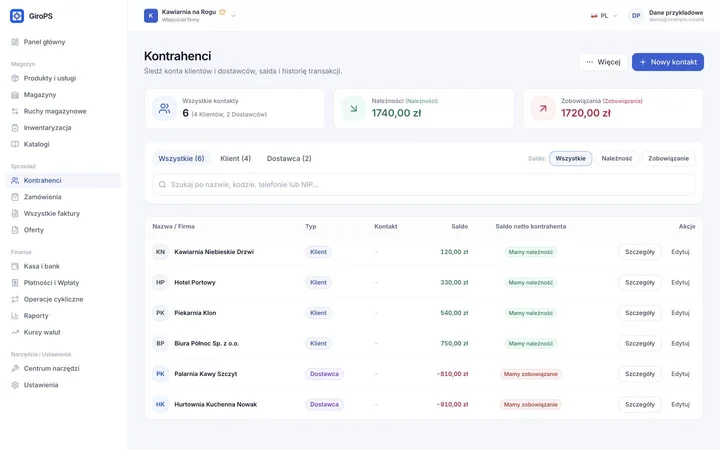Image resolution: width=720 pixels, height=450 pixels.
Task: Click the 1720,00 zł liabilities total
Action: [x=585, y=113]
